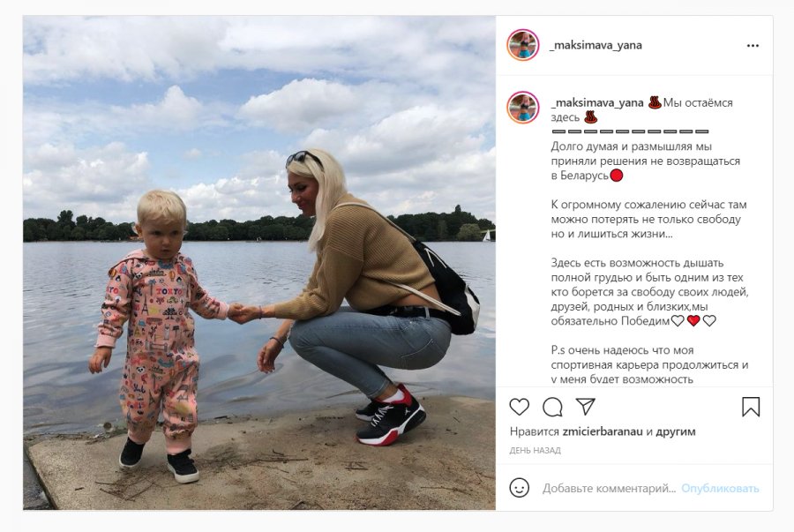Image resolution: width=794 pixels, height=532 pixels.
Task: Open the three-dot more options menu
Action: click(x=753, y=46)
